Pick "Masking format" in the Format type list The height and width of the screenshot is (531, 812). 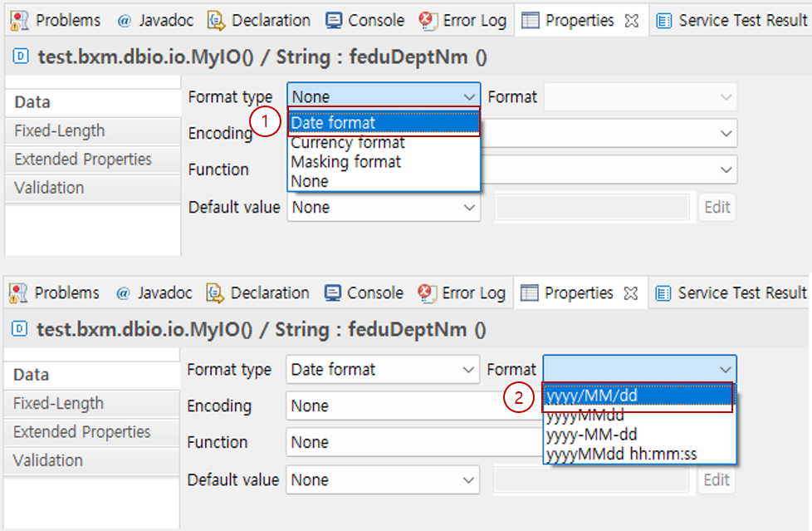point(346,162)
